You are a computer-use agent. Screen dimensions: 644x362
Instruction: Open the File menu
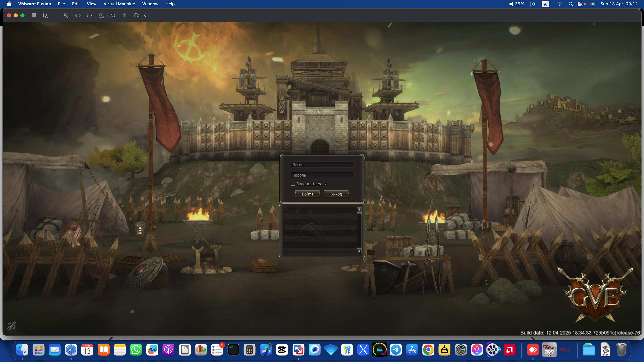click(62, 4)
